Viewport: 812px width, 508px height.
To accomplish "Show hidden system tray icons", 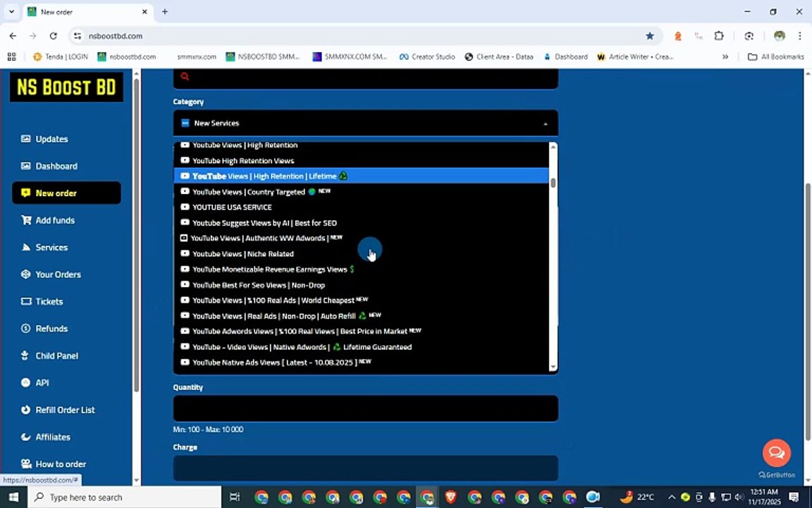I will [x=671, y=497].
